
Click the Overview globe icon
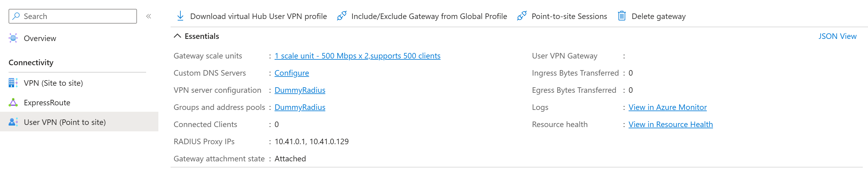(13, 38)
